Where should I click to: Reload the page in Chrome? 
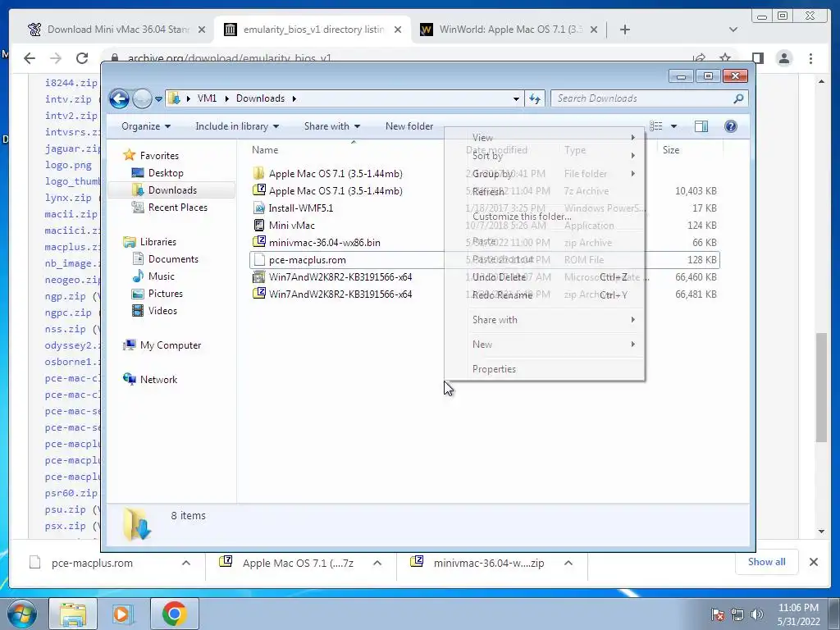tap(82, 58)
